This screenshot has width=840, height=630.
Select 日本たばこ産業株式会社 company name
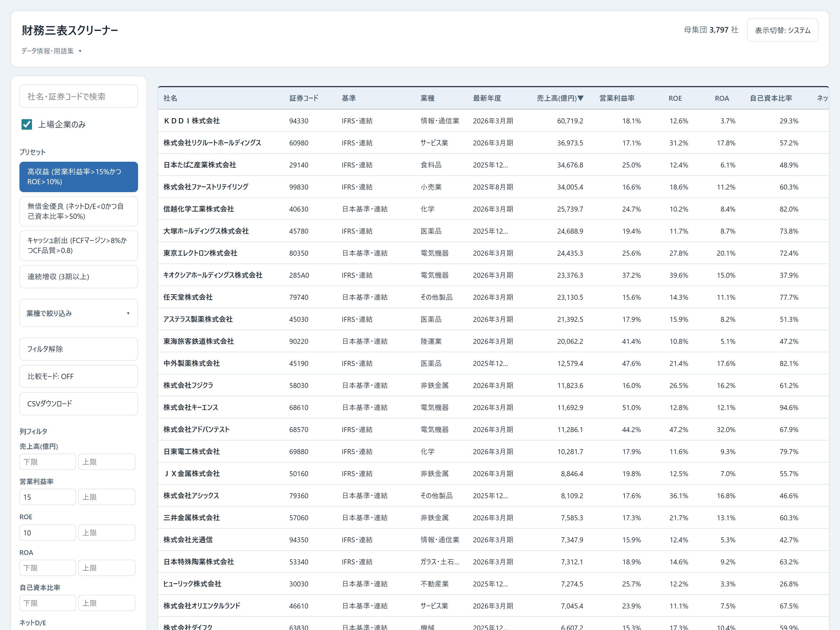[x=200, y=165]
